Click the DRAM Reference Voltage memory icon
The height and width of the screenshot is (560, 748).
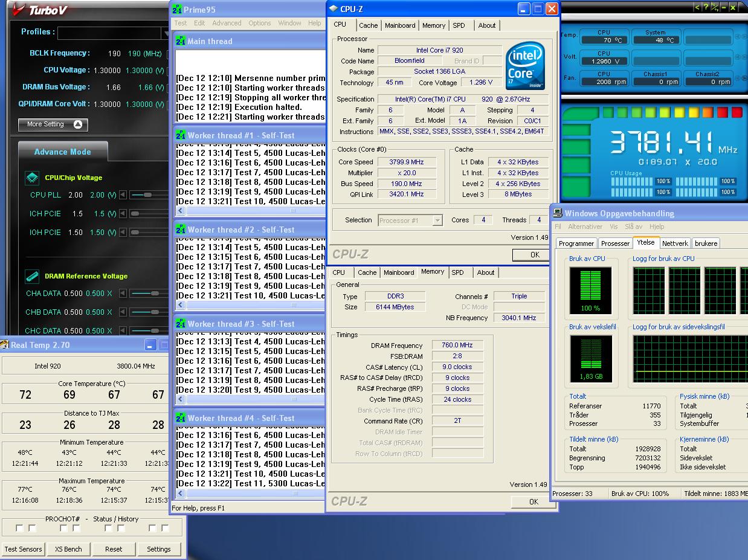click(x=32, y=276)
